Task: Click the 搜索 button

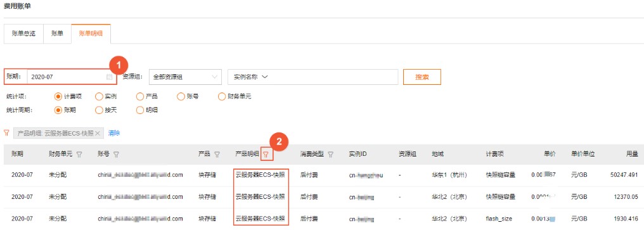Action: pos(422,77)
